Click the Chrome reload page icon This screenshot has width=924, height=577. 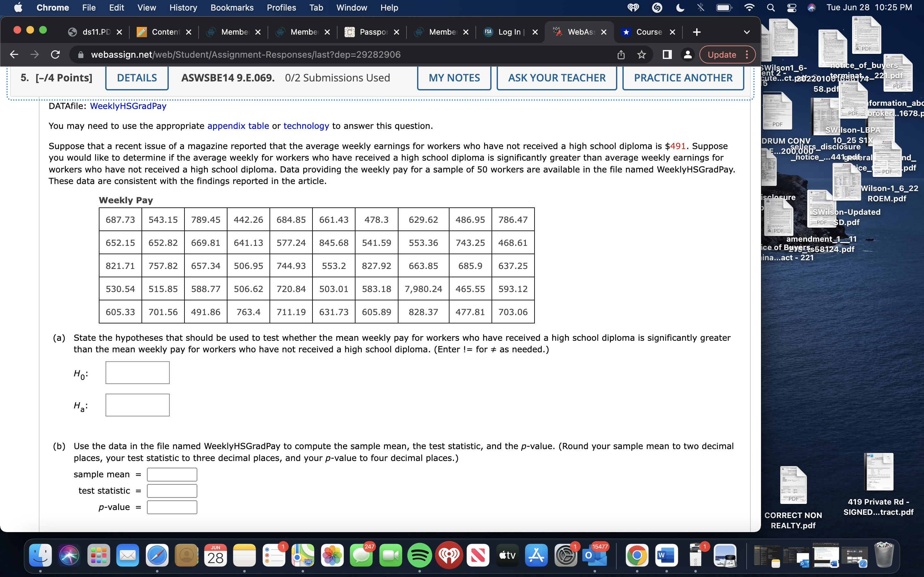pyautogui.click(x=56, y=54)
